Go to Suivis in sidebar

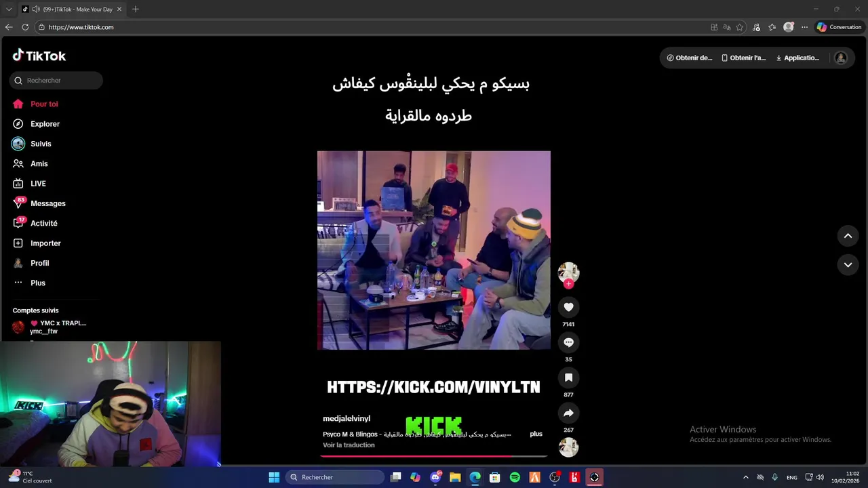[x=32, y=144]
